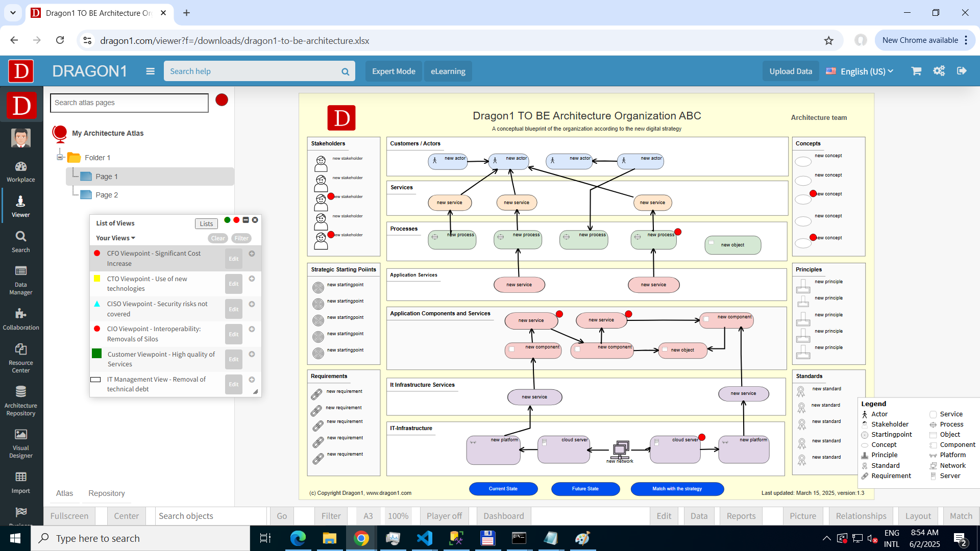This screenshot has width=980, height=551.
Task: Click the red record dot beside atlas search
Action: pyautogui.click(x=222, y=100)
